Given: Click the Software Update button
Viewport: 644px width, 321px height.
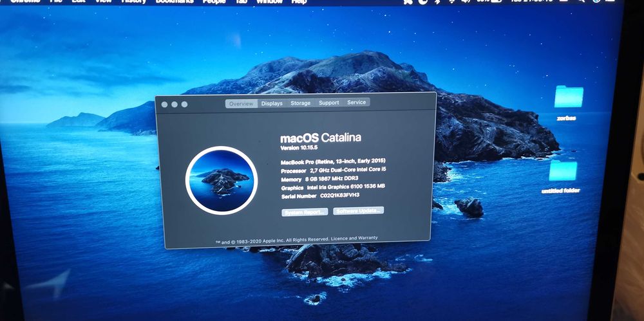Looking at the screenshot, I should coord(359,210).
